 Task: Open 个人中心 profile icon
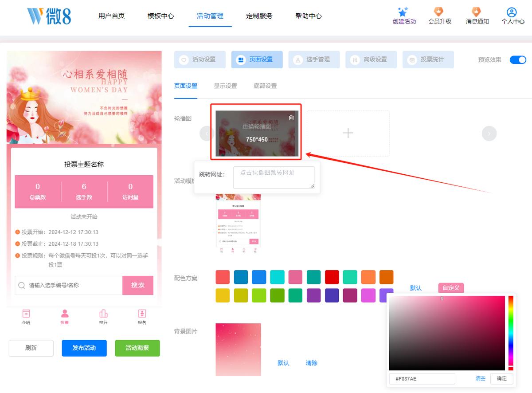pos(512,12)
